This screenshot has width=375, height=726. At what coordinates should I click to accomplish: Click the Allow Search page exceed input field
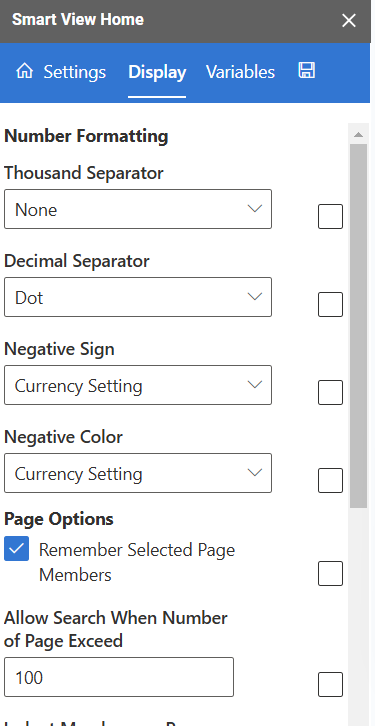119,677
